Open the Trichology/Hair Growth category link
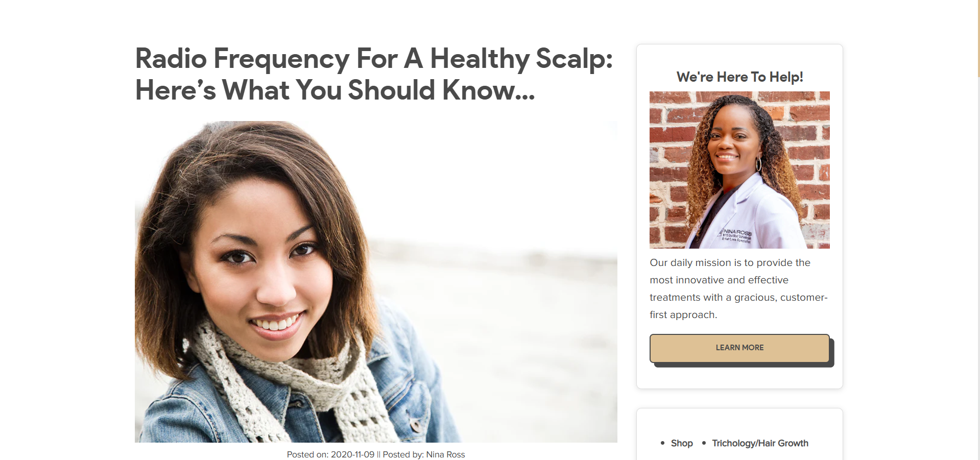This screenshot has width=980, height=460. click(x=760, y=443)
